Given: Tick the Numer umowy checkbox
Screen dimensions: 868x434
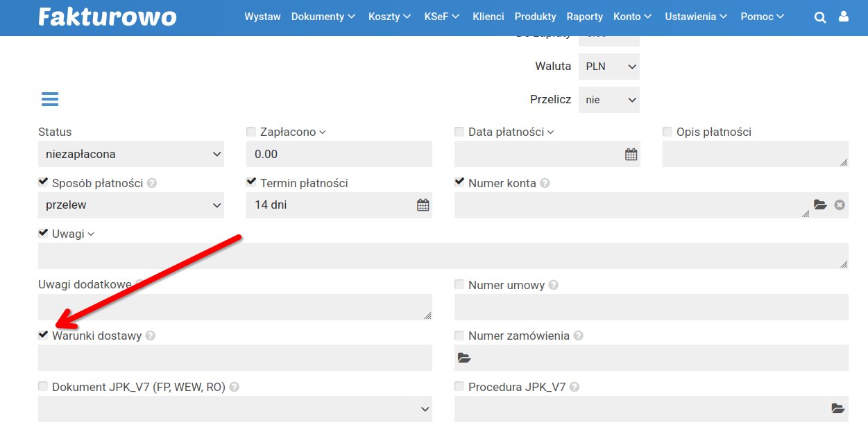Looking at the screenshot, I should click(459, 284).
